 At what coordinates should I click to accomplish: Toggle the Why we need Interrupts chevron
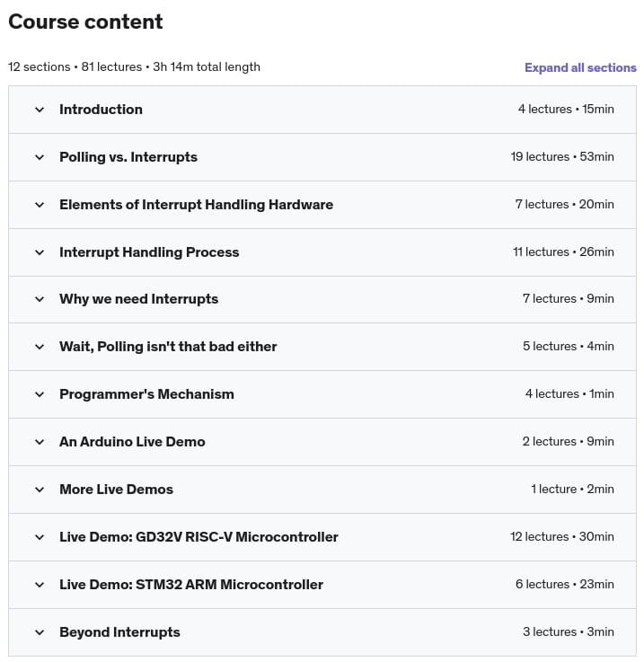pyautogui.click(x=40, y=299)
